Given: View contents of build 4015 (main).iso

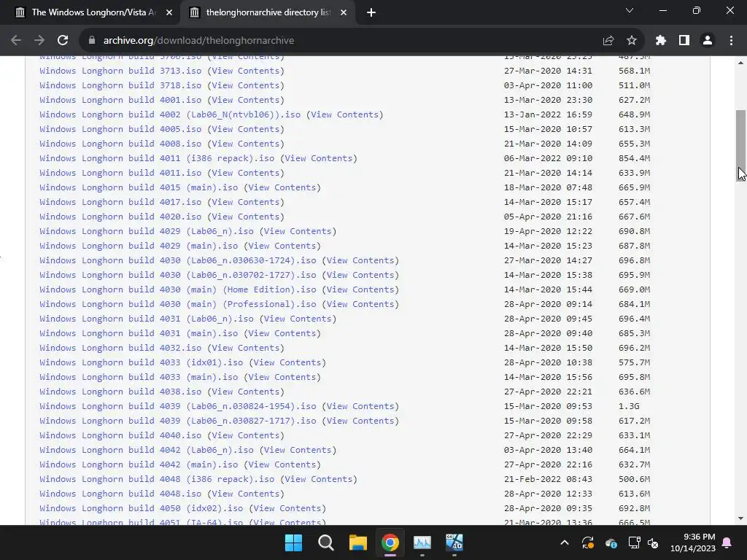Looking at the screenshot, I should [x=282, y=187].
